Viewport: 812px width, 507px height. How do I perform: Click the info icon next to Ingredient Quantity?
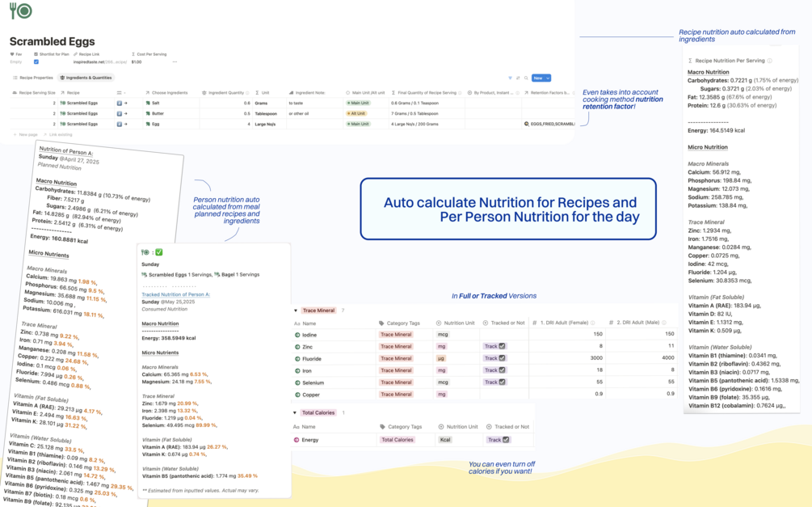point(247,93)
